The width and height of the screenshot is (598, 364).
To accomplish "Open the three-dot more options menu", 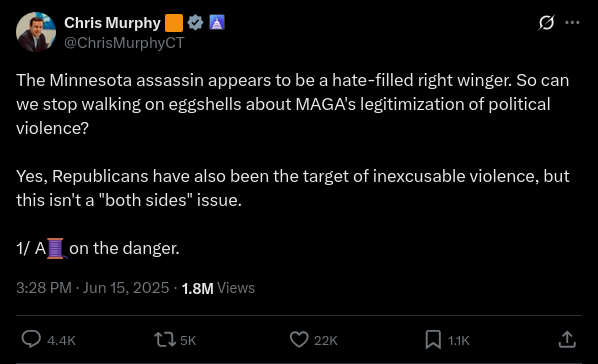I will [572, 23].
